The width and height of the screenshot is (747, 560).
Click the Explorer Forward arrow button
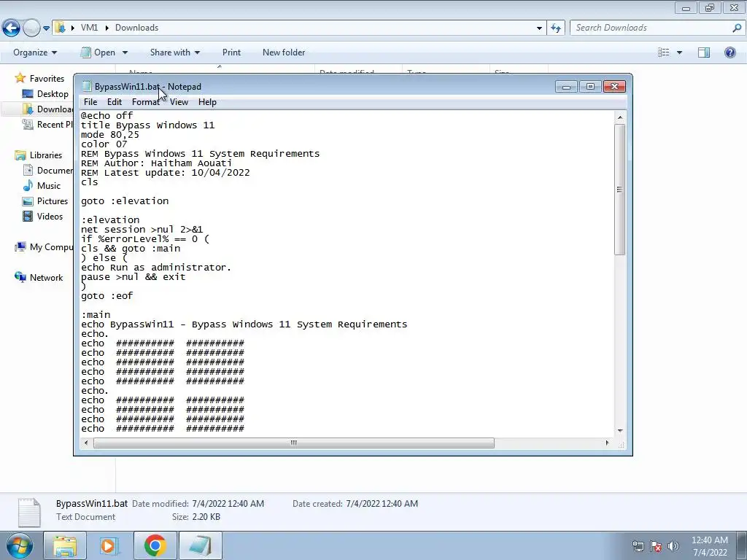coord(31,28)
